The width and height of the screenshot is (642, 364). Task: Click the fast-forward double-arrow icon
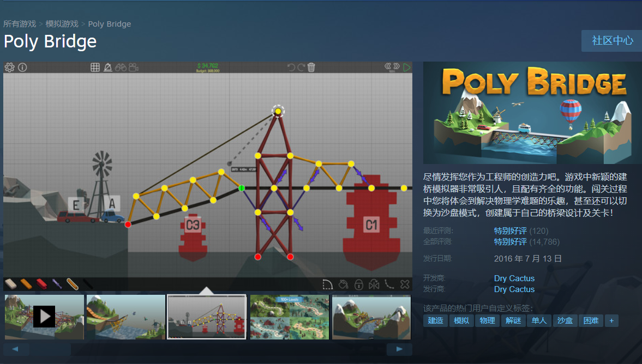coord(397,66)
